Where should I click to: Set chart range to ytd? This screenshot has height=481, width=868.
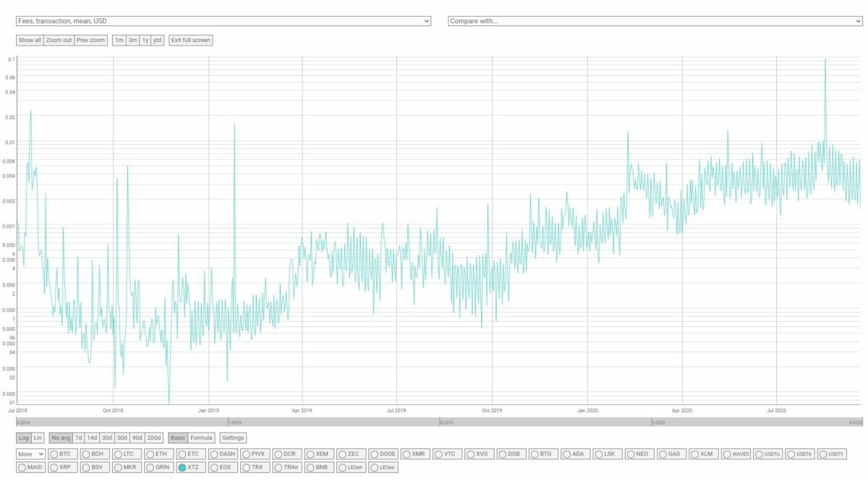click(x=157, y=41)
